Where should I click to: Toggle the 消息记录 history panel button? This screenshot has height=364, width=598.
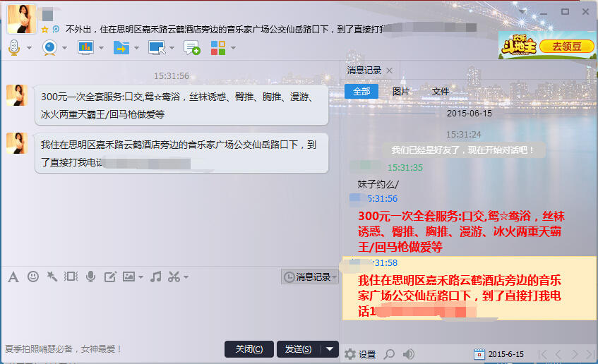click(x=308, y=277)
